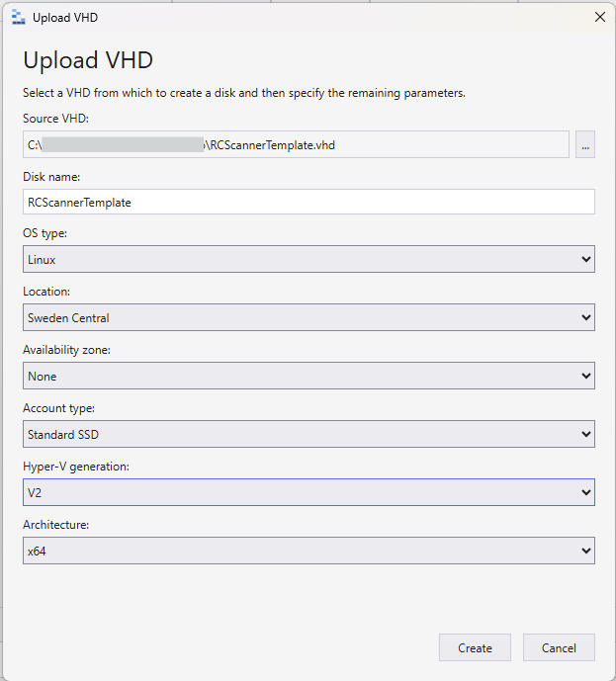
Task: Open Account type dropdown showing Standard SSD
Action: 308,434
